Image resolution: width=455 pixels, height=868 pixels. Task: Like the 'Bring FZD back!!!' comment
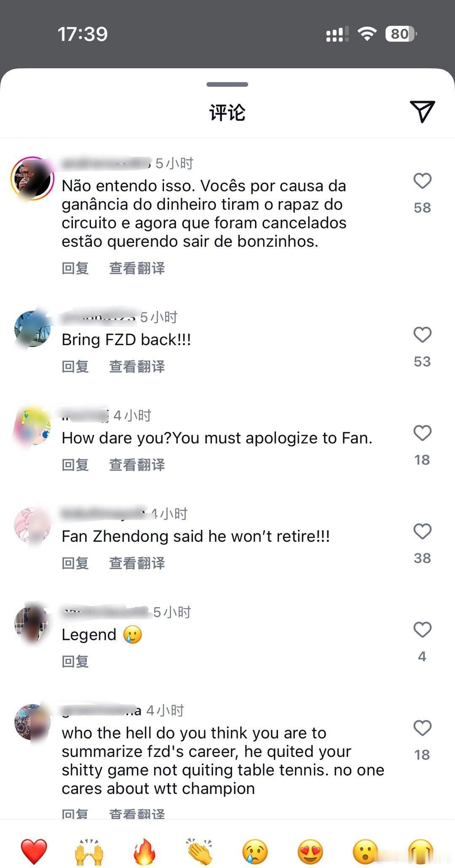(x=422, y=335)
